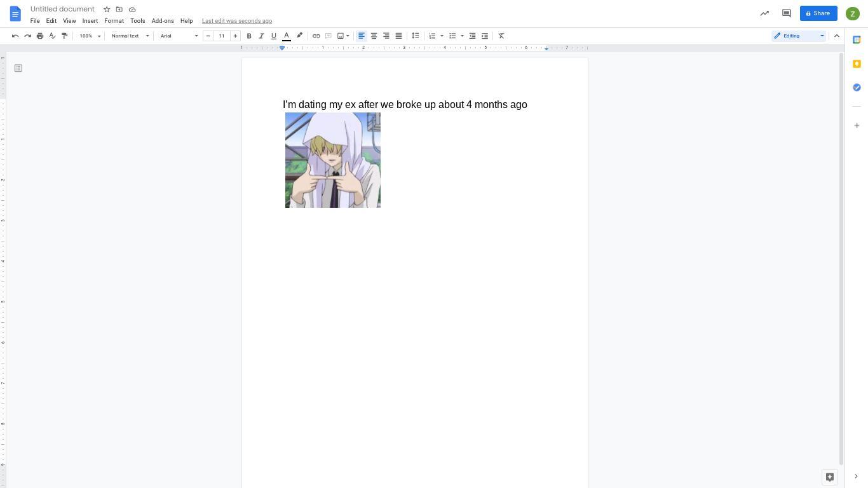Open the zoom 100% dropdown
Viewport: 868px width, 488px height.
coord(90,36)
